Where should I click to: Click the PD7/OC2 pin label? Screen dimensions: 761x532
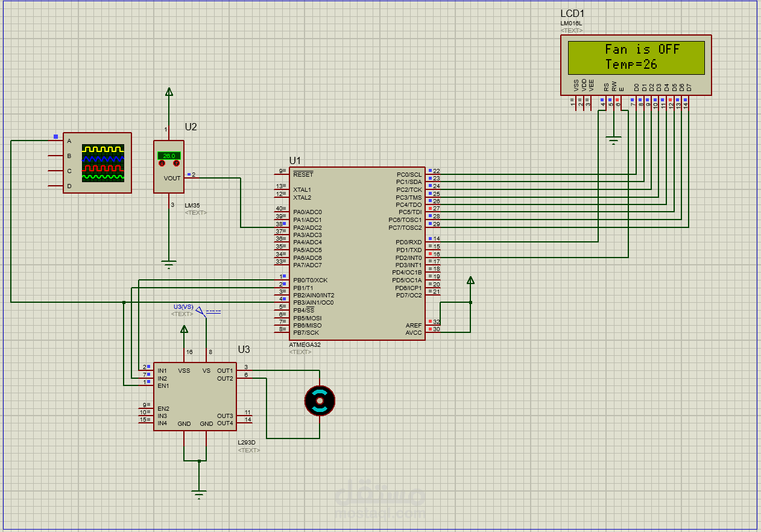[x=409, y=295]
